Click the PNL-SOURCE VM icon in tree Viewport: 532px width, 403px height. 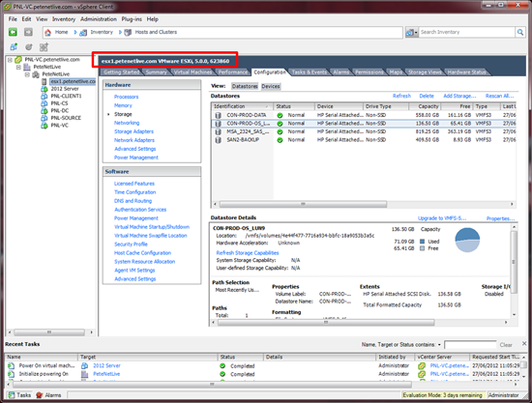[x=44, y=118]
